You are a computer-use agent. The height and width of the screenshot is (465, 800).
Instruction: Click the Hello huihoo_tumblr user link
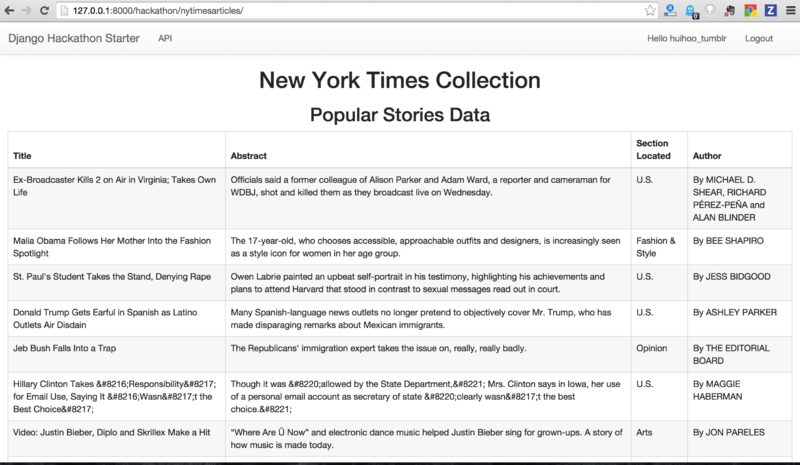pos(684,38)
